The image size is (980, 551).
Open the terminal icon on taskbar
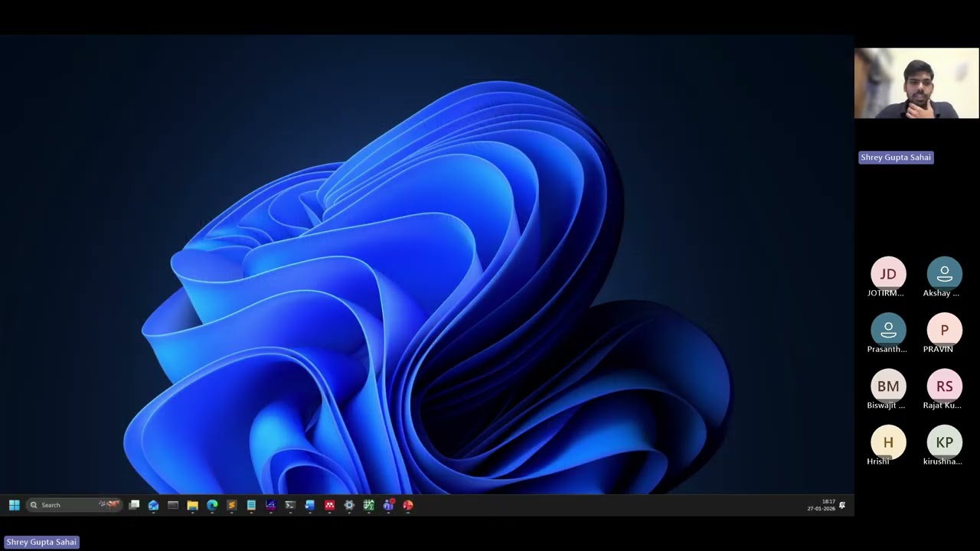click(290, 505)
